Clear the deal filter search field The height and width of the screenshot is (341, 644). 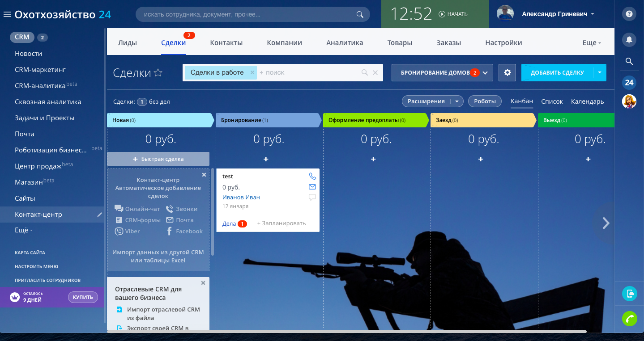tap(375, 72)
